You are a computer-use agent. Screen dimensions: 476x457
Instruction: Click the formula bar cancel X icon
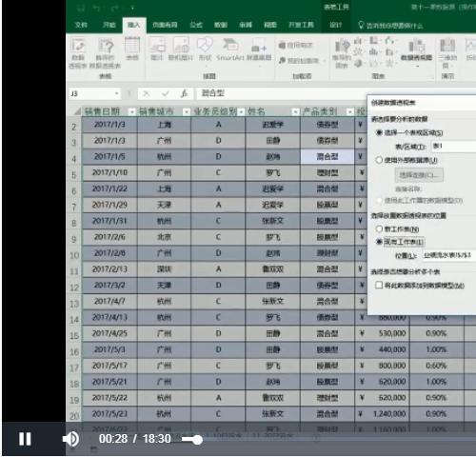click(147, 93)
